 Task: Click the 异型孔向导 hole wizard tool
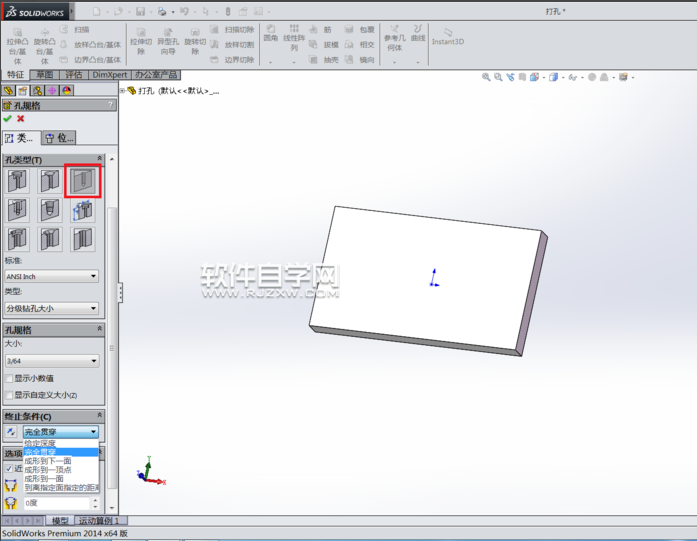pos(168,41)
